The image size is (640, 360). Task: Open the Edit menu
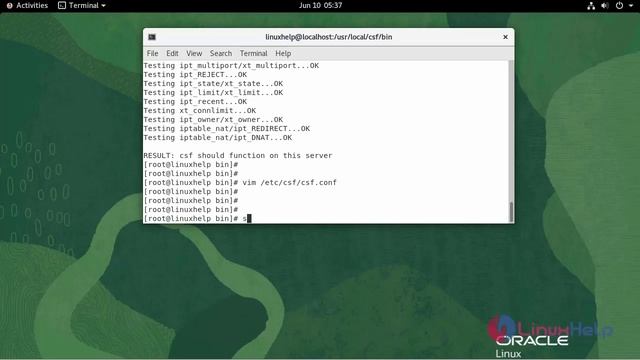click(172, 53)
